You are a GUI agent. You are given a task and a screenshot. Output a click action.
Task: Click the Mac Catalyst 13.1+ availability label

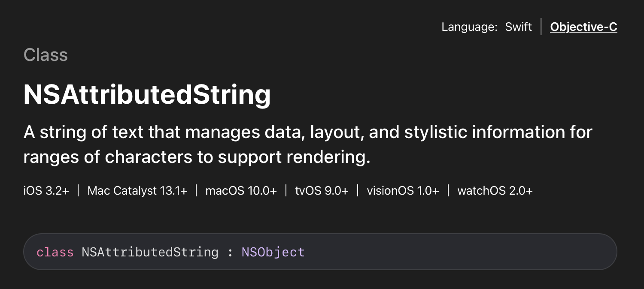pos(137,190)
